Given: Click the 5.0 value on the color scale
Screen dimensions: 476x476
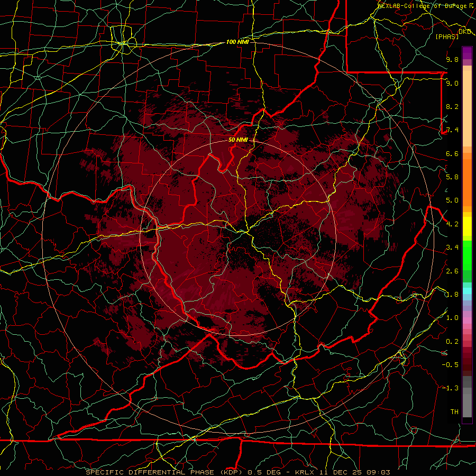Looking at the screenshot, I should click(x=452, y=200).
